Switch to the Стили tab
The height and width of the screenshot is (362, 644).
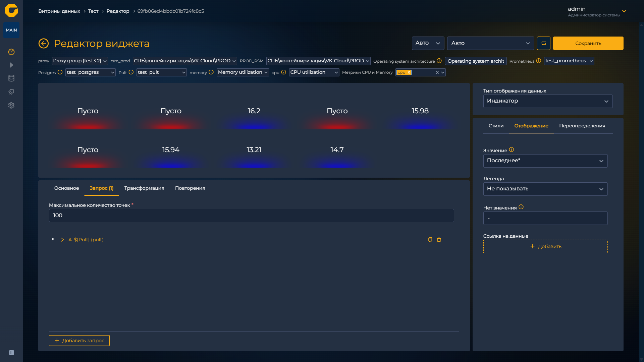(496, 126)
